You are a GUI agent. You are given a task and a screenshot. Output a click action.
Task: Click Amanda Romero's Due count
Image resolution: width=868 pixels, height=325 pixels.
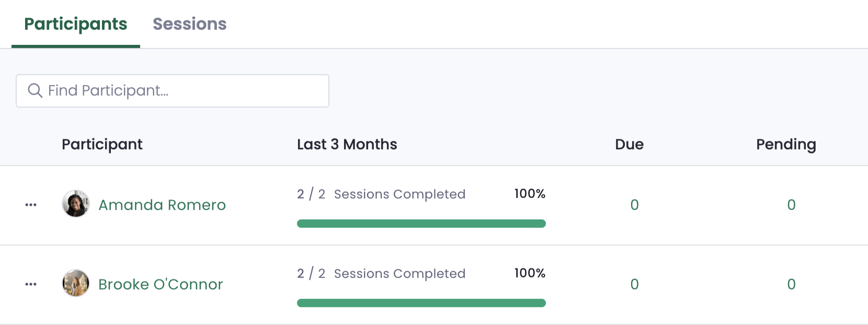635,205
